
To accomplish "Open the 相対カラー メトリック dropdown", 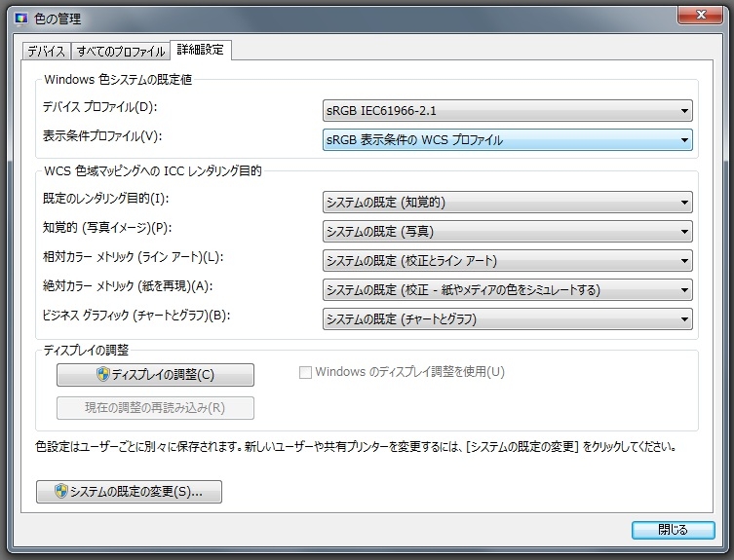I will (x=508, y=261).
